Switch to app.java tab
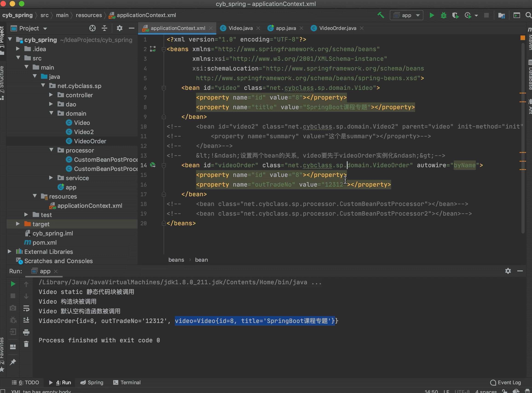This screenshot has width=532, height=393. point(286,28)
